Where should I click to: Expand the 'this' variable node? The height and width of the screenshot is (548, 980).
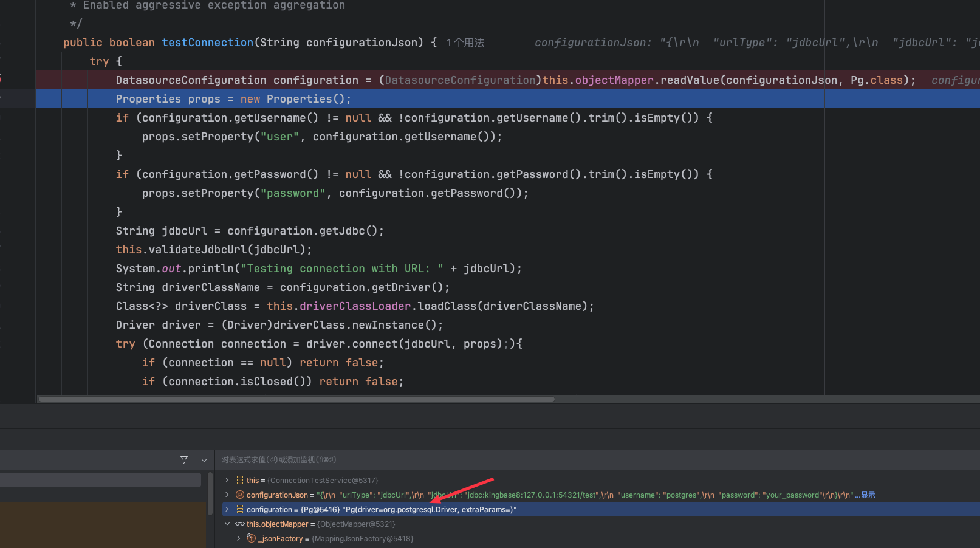(x=227, y=480)
